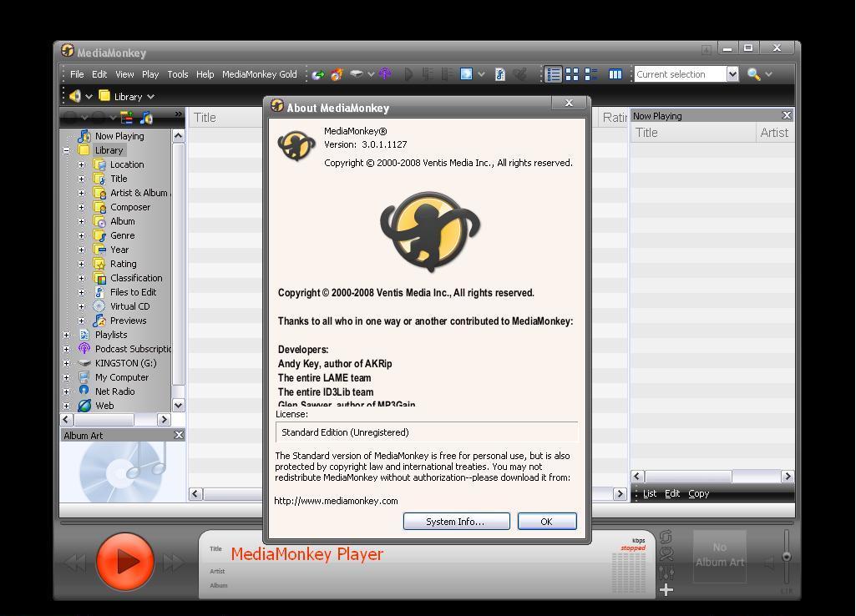This screenshot has height=616, width=856.
Task: Click the search magnifier icon
Action: tap(753, 74)
